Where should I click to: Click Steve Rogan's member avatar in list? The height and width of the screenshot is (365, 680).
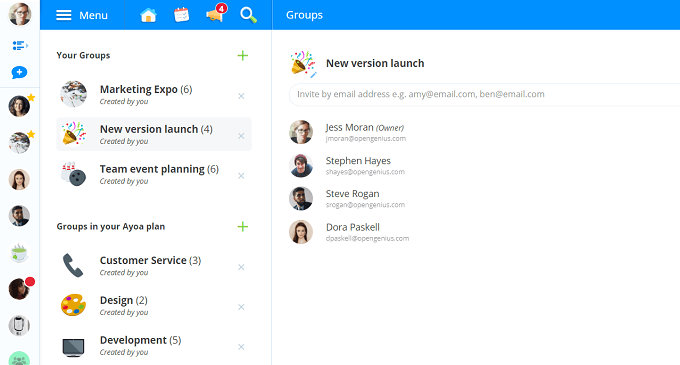(301, 199)
